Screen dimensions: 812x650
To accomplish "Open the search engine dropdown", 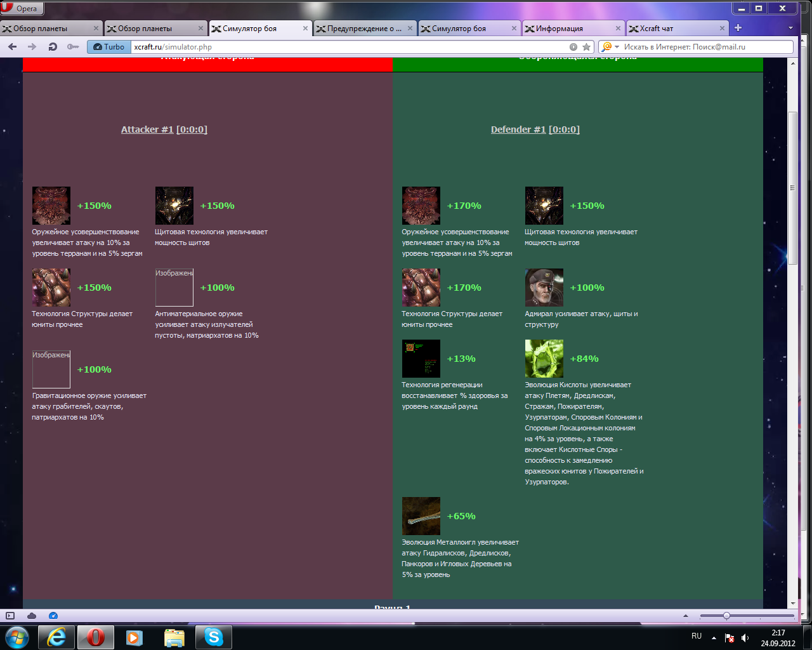I will click(x=610, y=47).
